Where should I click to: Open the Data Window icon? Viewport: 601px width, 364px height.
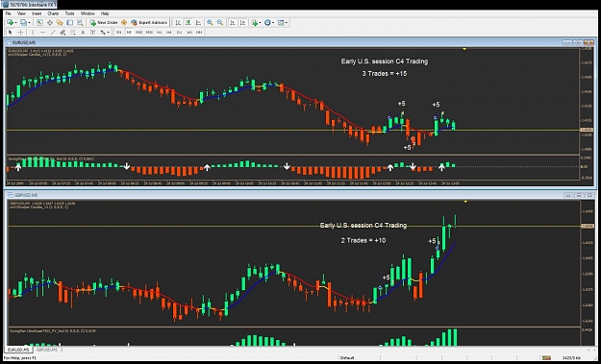coord(50,23)
